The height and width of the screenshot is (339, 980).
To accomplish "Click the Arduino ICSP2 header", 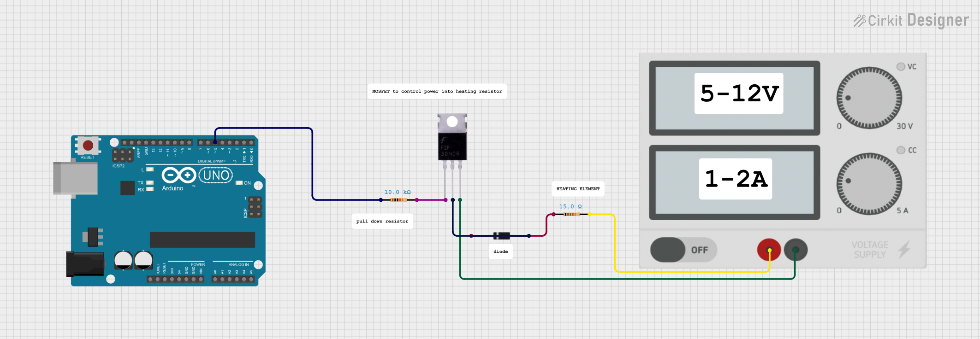I will (x=123, y=155).
